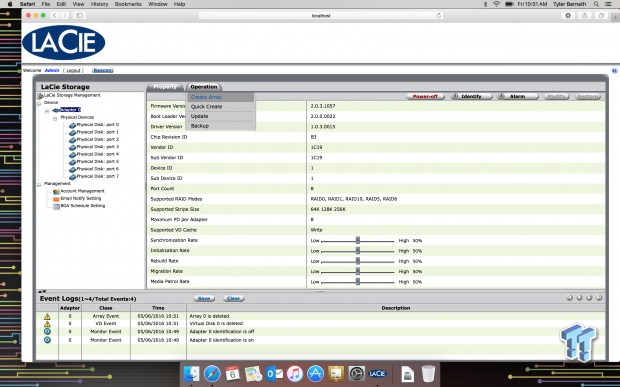This screenshot has height=387, width=620.
Task: Click warning icon for Virtual Disk 0 deleted event
Action: [47, 324]
